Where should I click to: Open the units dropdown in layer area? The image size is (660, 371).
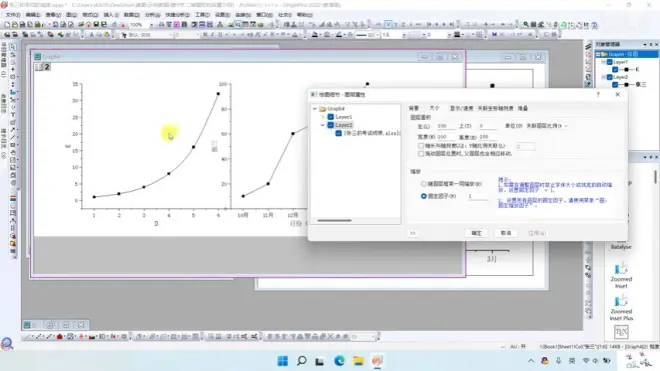click(x=547, y=126)
